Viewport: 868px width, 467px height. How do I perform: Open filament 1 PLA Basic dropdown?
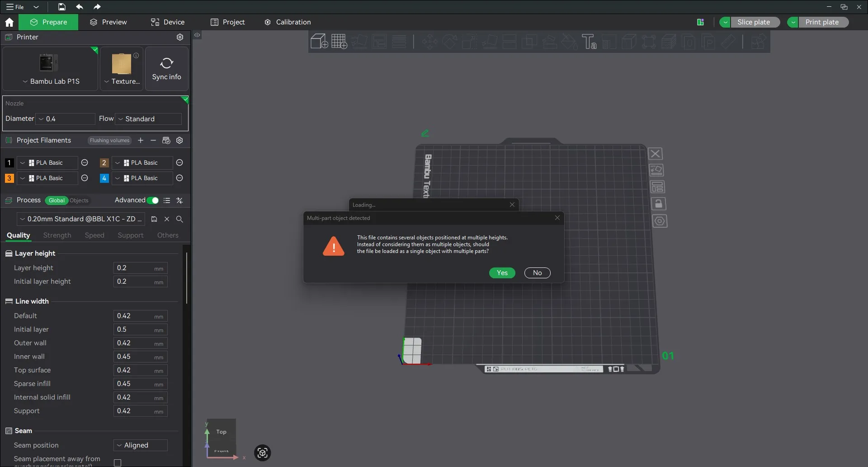pos(47,163)
